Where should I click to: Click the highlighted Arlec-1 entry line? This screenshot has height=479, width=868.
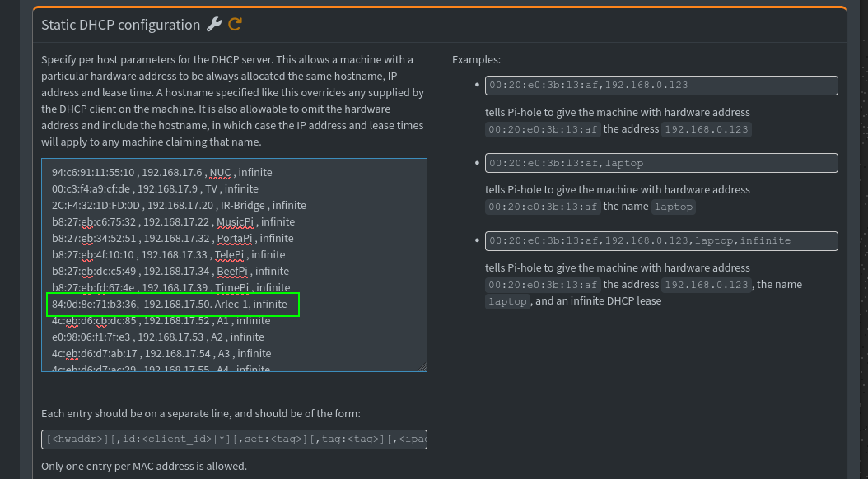[x=170, y=305]
